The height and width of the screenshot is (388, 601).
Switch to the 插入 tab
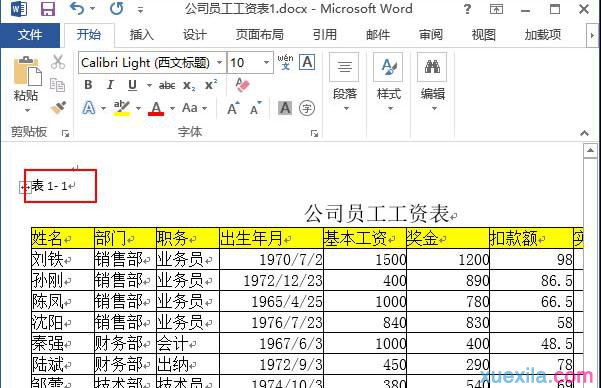[x=141, y=35]
